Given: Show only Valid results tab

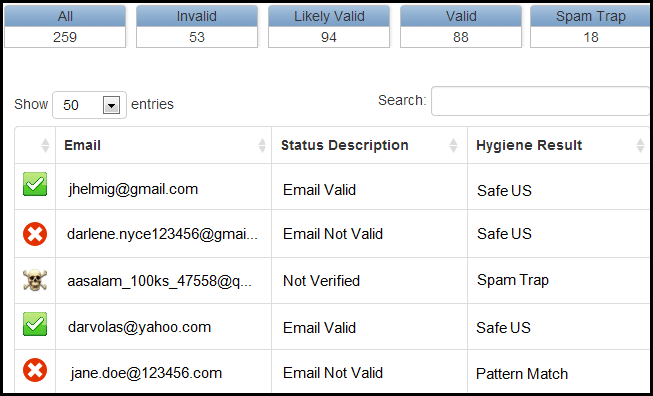Looking at the screenshot, I should (x=461, y=27).
